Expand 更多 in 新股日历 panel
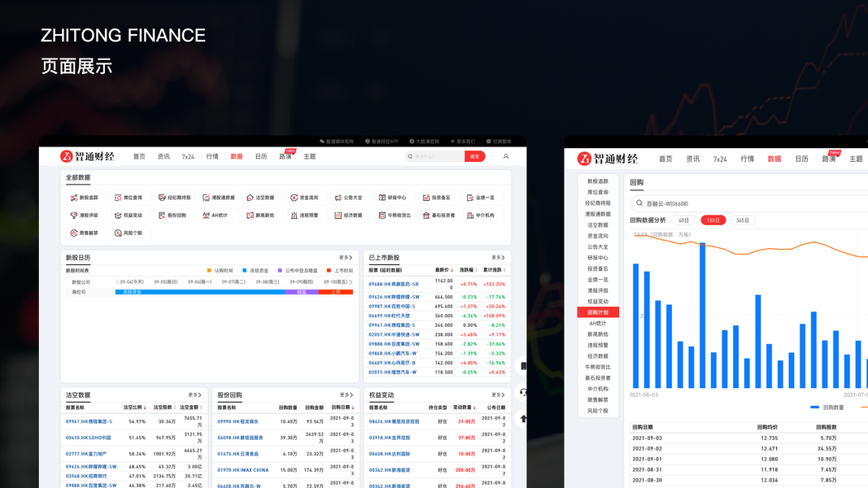This screenshot has width=868, height=488. coord(346,257)
